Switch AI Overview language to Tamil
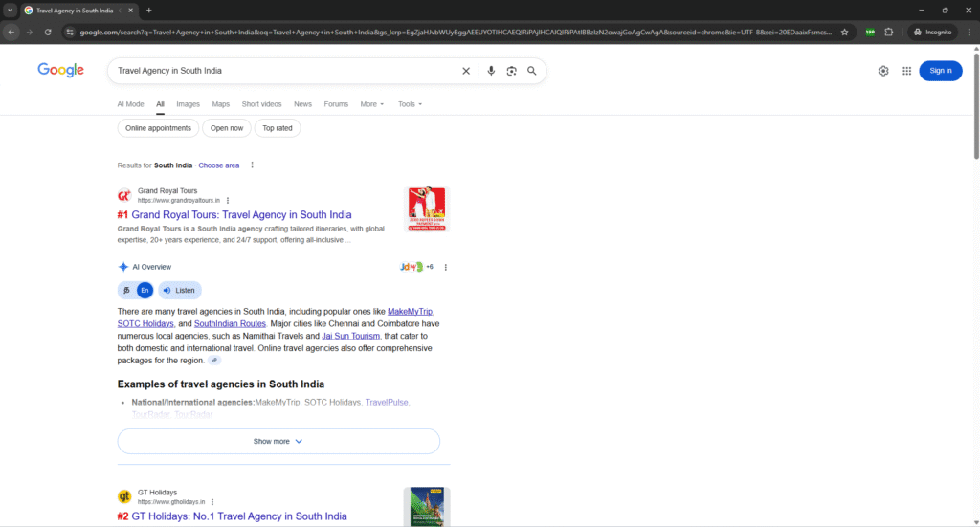980x527 pixels. pos(126,291)
